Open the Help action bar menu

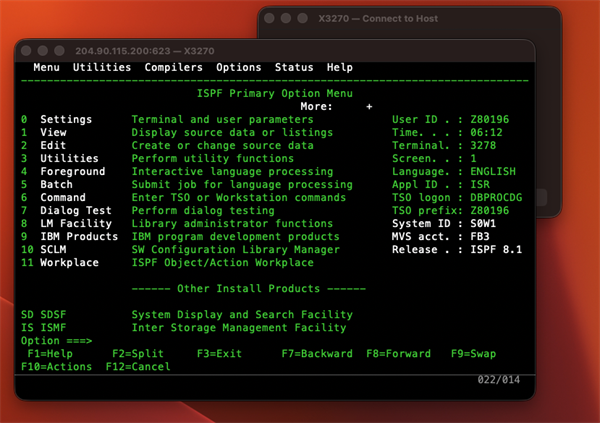(x=339, y=67)
